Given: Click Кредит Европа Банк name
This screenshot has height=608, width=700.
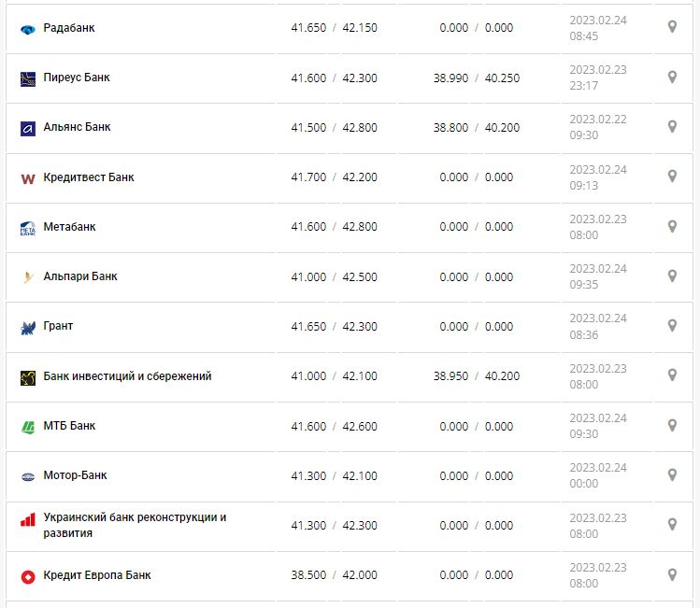Looking at the screenshot, I should (97, 575).
